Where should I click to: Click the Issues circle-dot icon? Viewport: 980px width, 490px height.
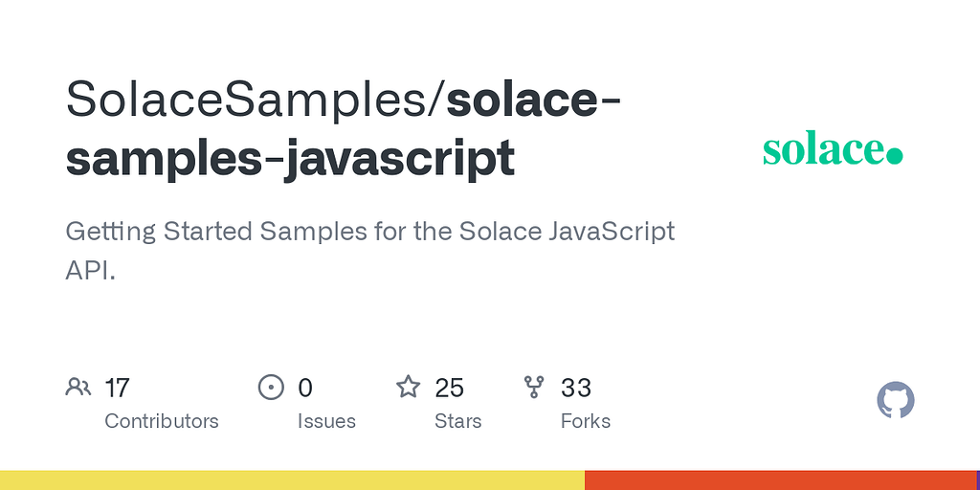pos(272,388)
